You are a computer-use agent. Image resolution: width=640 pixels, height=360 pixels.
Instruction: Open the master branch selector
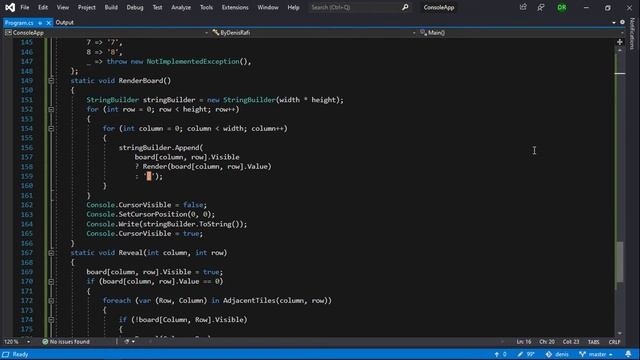click(x=596, y=354)
